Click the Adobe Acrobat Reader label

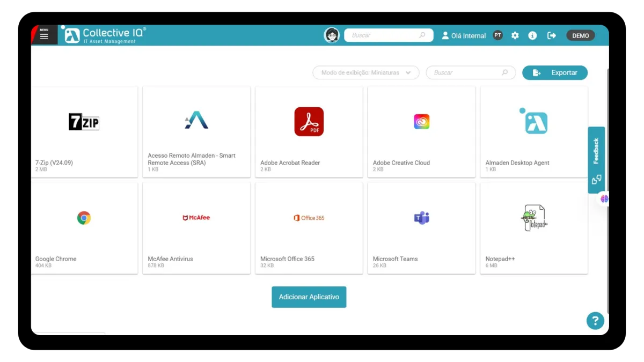point(290,162)
